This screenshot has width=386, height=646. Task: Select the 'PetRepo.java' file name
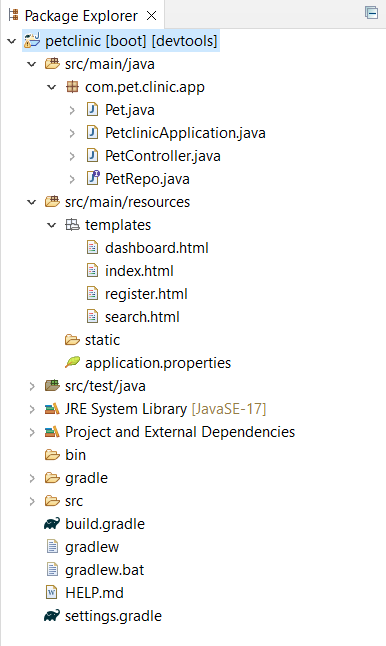coord(147,179)
